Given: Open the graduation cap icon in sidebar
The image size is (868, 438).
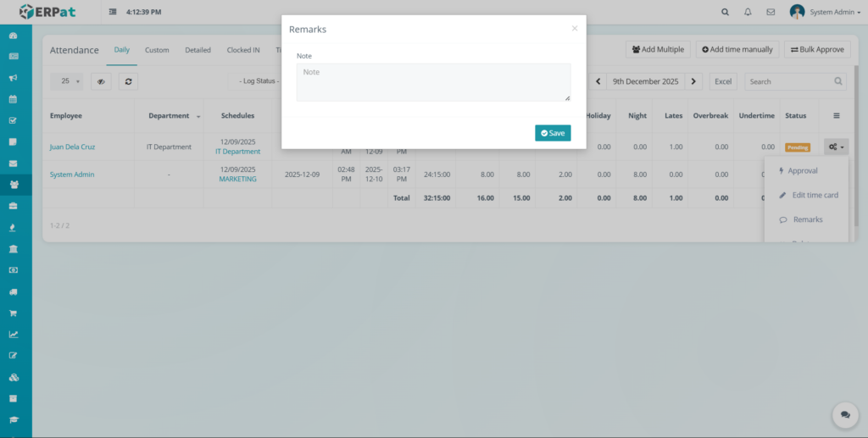Looking at the screenshot, I should coord(14,419).
